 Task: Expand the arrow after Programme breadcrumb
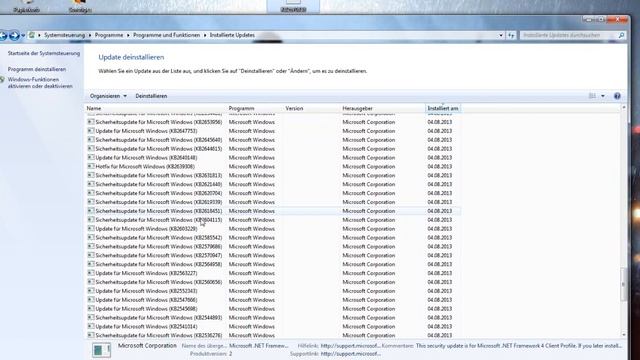[x=128, y=35]
